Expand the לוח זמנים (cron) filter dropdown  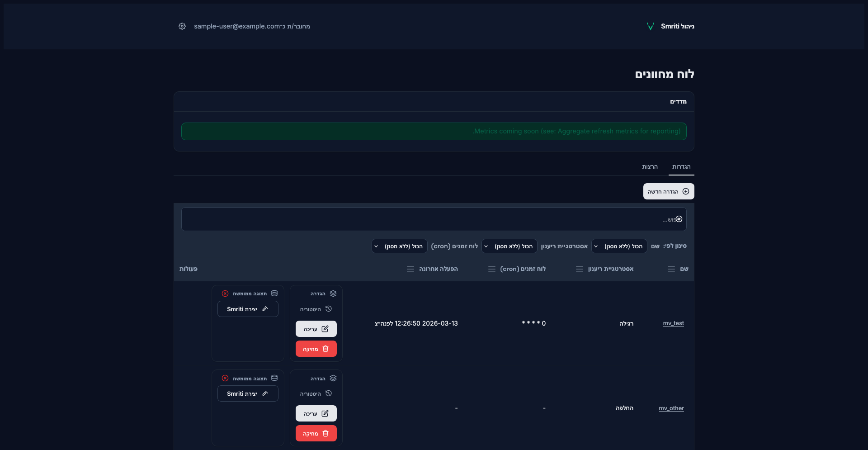pos(399,246)
